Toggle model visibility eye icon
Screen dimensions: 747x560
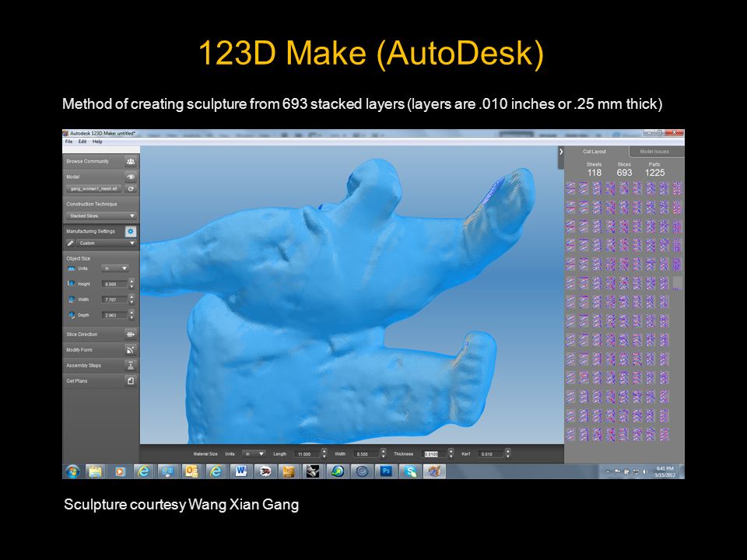coord(130,177)
